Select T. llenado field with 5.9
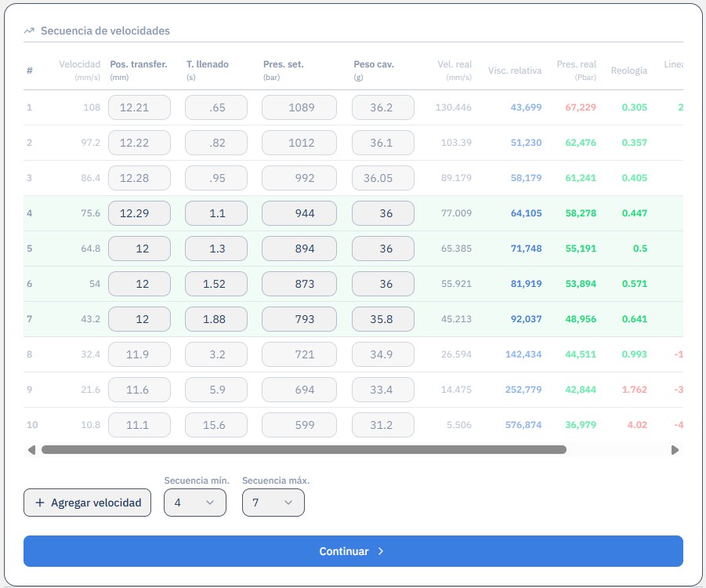The width and height of the screenshot is (706, 588). pyautogui.click(x=216, y=390)
